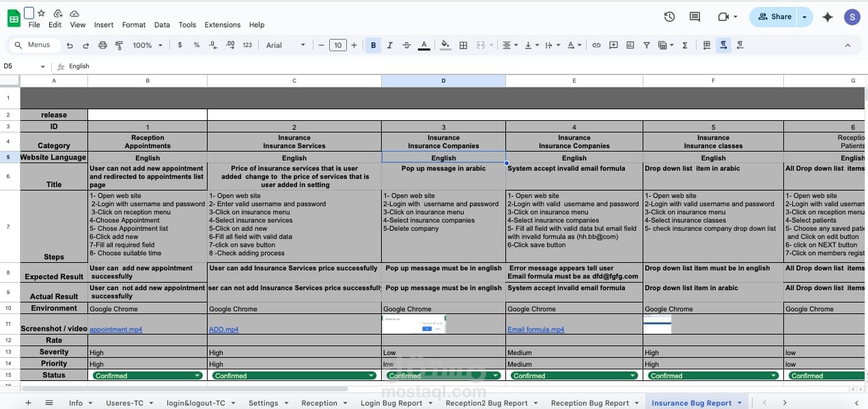Click the Insert comment icon
868x409 pixels.
613,45
